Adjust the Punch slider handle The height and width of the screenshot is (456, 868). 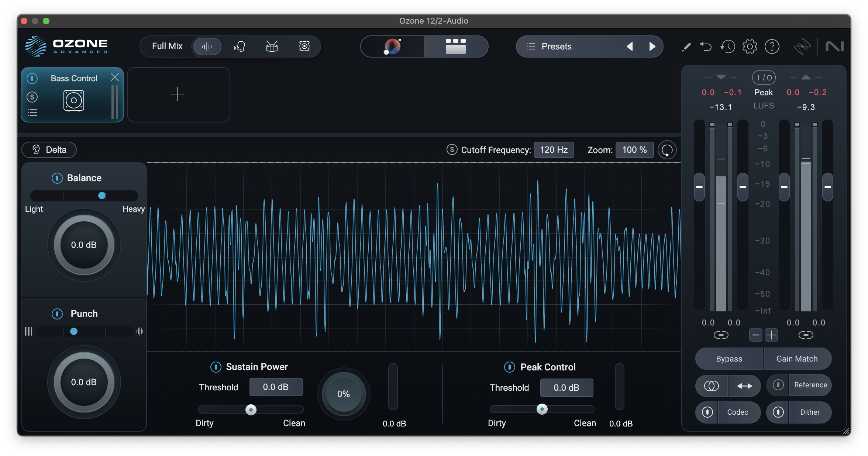(x=74, y=331)
